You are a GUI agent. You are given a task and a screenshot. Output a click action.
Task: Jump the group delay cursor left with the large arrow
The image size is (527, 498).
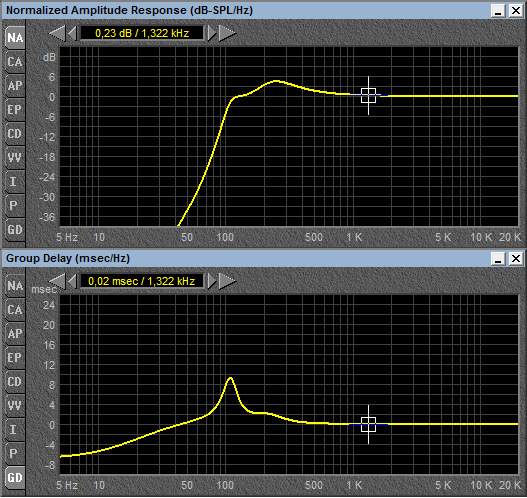click(x=57, y=281)
